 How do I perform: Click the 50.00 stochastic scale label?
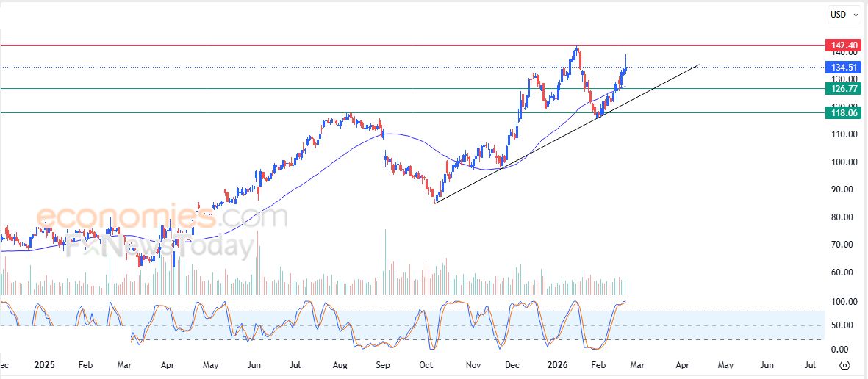[842, 325]
